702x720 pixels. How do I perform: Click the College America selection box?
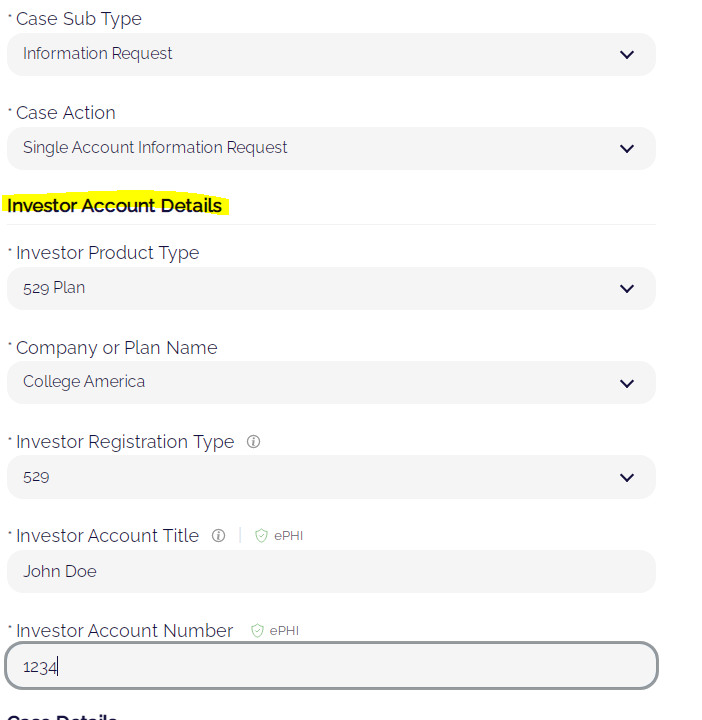pyautogui.click(x=331, y=382)
